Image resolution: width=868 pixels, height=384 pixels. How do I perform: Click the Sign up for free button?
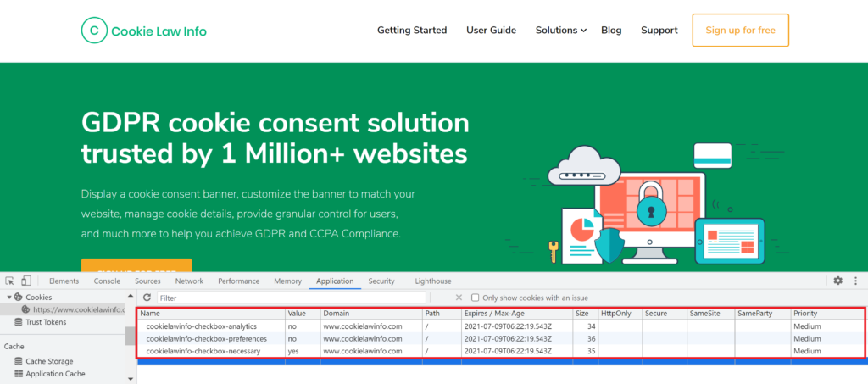pyautogui.click(x=740, y=31)
